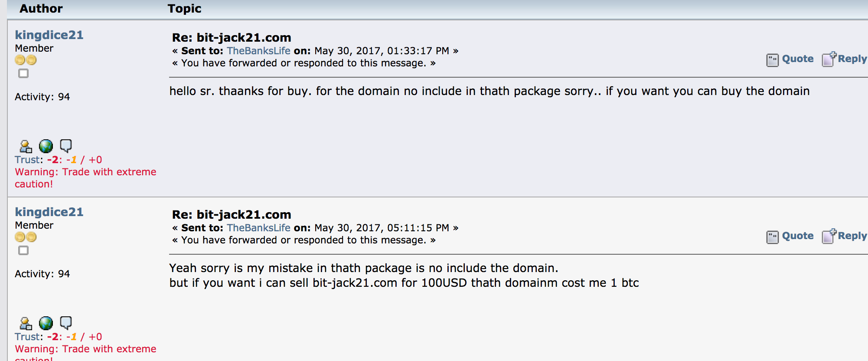Quote the 01:33:17 PM message
This screenshot has height=361, width=868.
click(x=790, y=59)
